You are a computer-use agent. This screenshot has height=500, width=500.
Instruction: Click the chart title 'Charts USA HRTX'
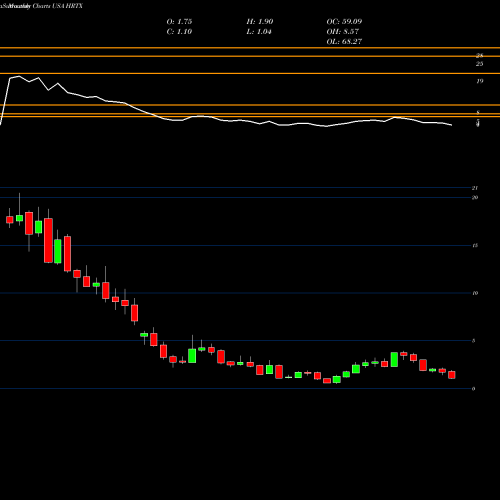click(x=58, y=6)
